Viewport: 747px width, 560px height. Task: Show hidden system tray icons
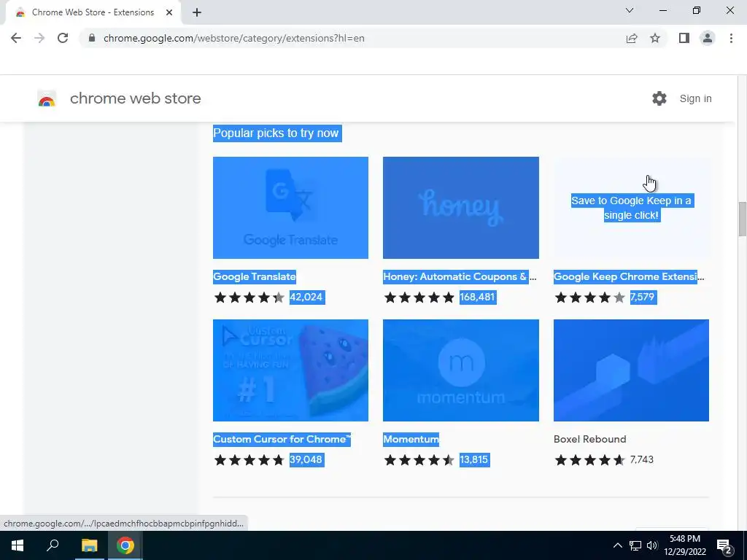[x=617, y=545]
